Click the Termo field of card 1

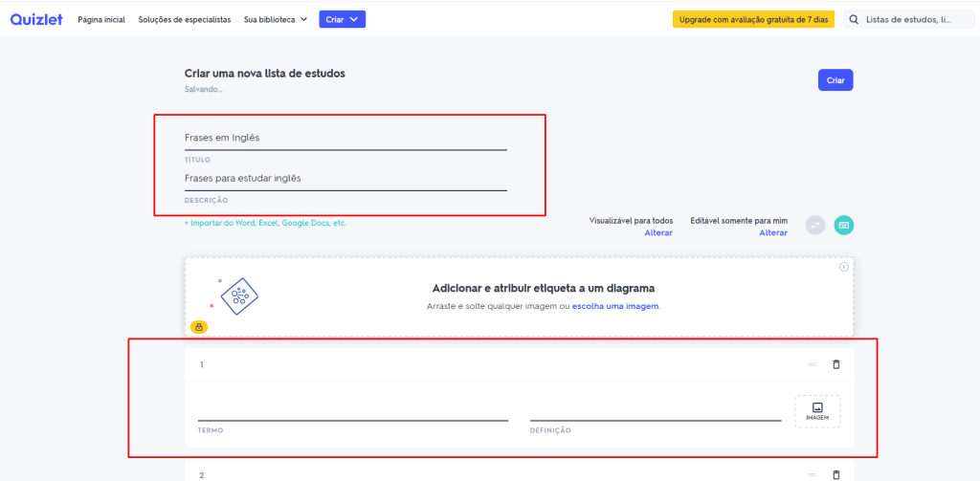pyautogui.click(x=353, y=411)
